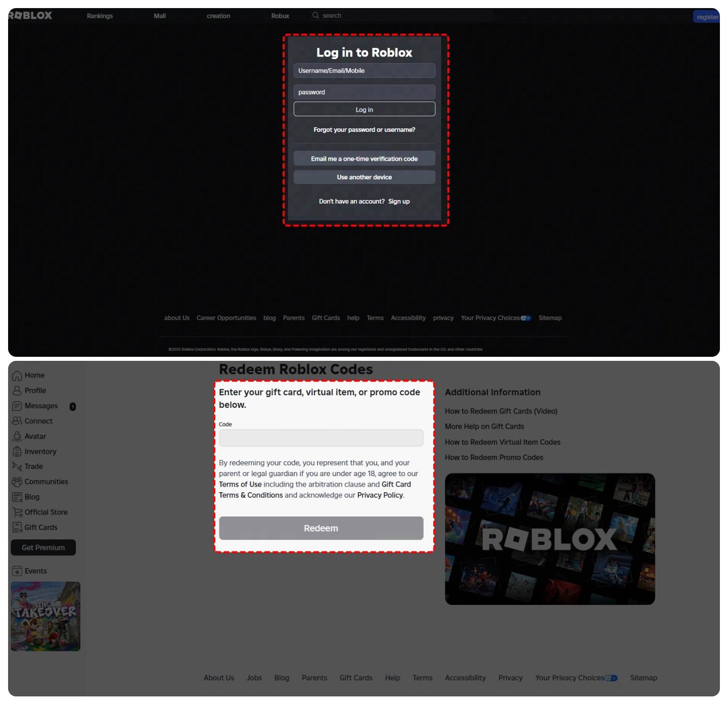This screenshot has height=705, width=728.
Task: Select creation in the top navigation
Action: pos(218,16)
